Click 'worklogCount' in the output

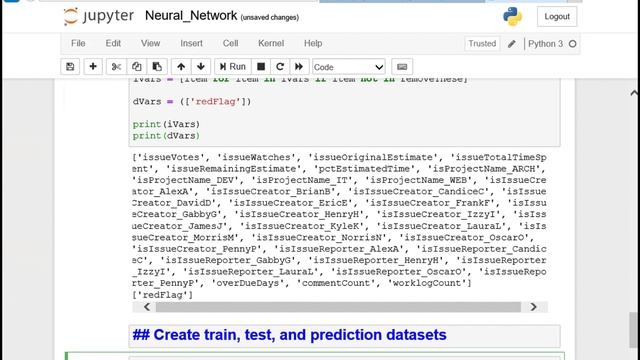click(x=427, y=283)
